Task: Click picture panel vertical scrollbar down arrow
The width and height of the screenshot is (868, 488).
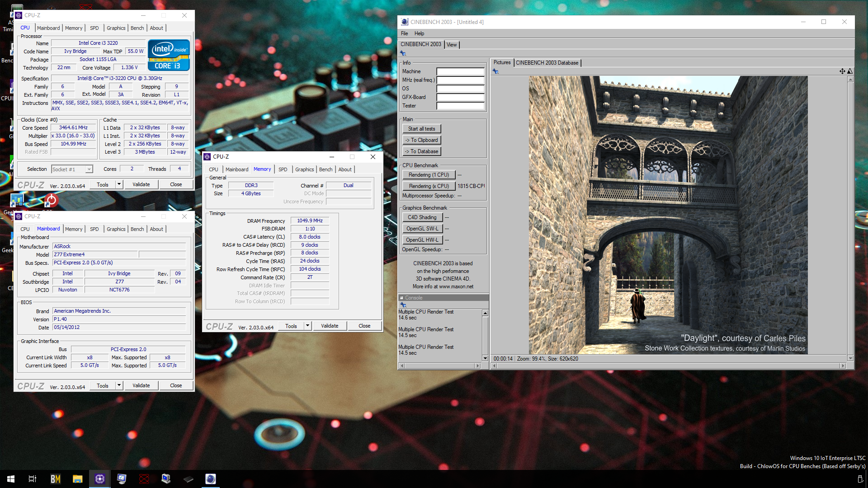Action: [850, 358]
